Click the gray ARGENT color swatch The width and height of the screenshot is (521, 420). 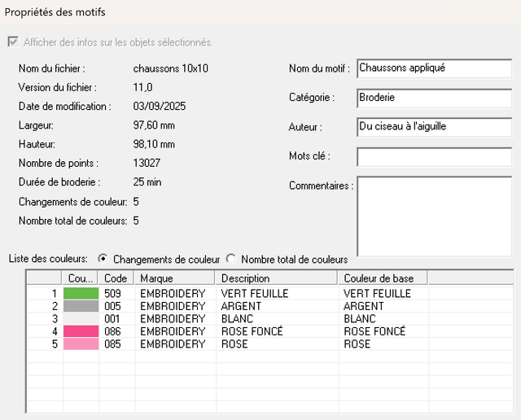81,306
